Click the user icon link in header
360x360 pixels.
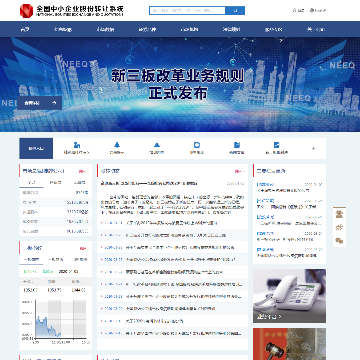click(x=298, y=10)
